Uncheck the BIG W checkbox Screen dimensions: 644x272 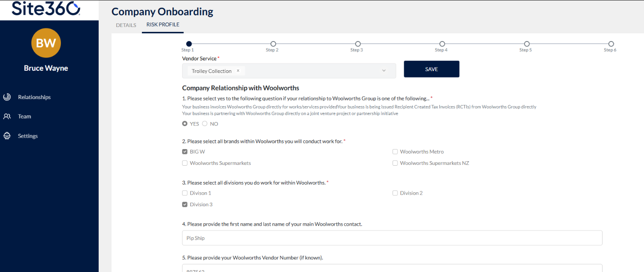click(x=185, y=152)
